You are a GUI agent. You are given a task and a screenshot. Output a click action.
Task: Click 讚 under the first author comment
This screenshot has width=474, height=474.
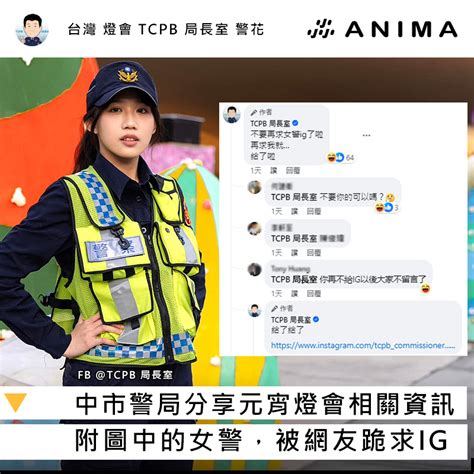274,171
